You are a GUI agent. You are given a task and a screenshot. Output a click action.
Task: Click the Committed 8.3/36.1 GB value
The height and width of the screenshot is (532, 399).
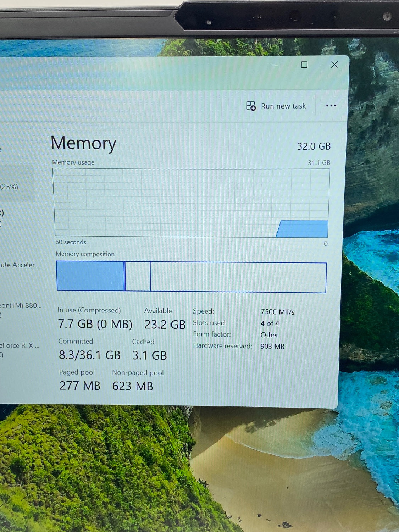89,355
